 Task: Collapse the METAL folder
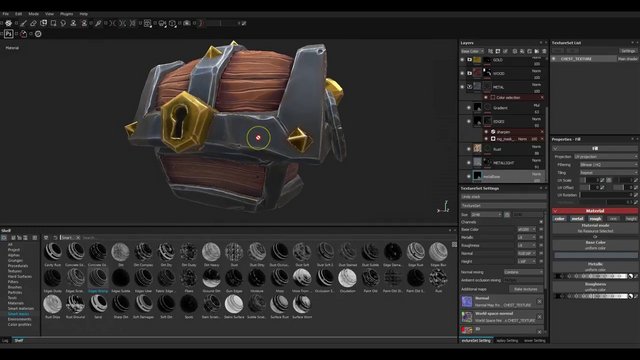(x=469, y=87)
